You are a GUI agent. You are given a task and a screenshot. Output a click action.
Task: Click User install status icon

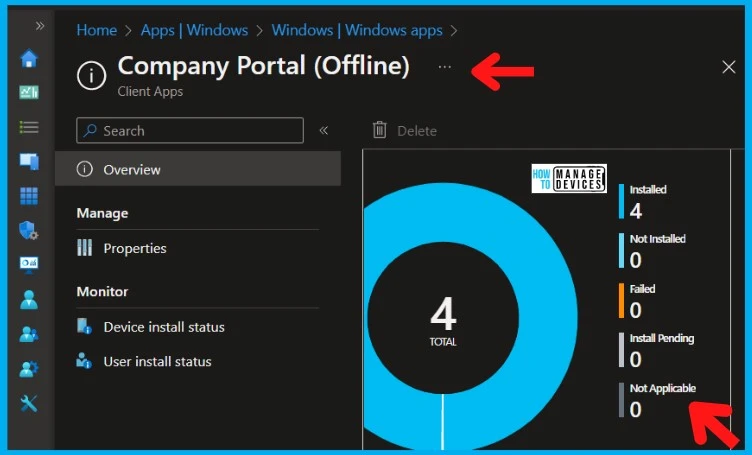tap(84, 361)
